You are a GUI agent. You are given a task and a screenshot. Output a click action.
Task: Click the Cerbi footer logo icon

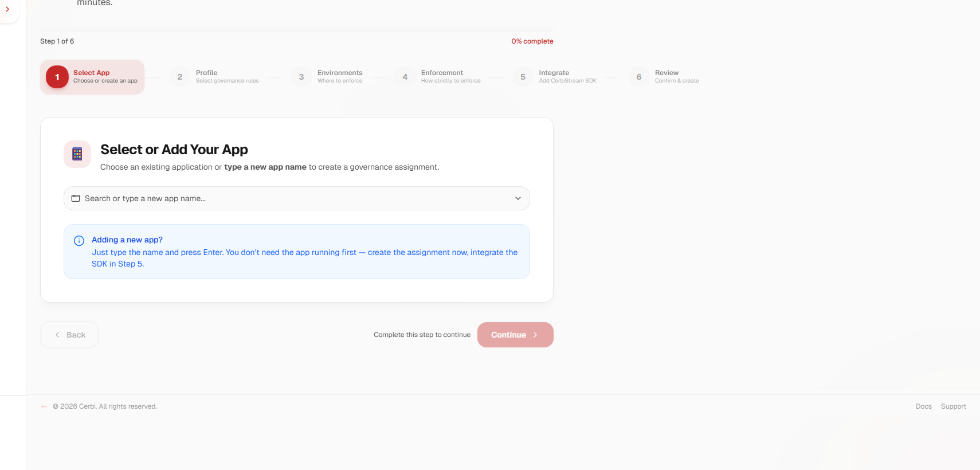click(x=44, y=406)
